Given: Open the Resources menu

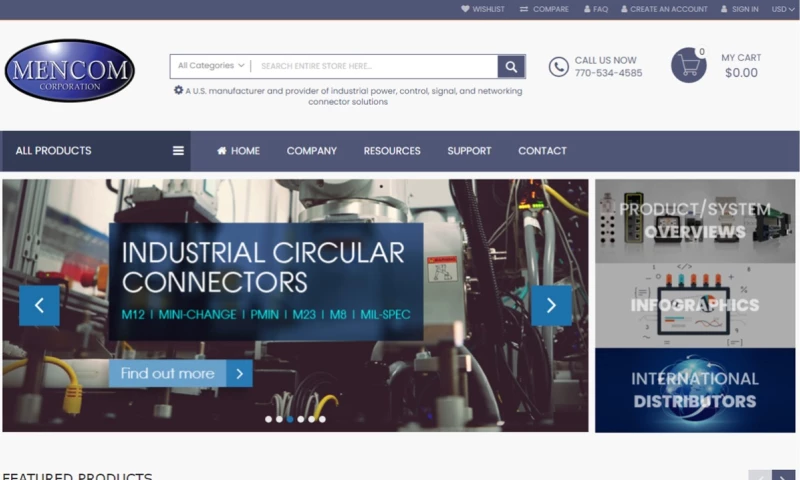Looking at the screenshot, I should pyautogui.click(x=392, y=151).
